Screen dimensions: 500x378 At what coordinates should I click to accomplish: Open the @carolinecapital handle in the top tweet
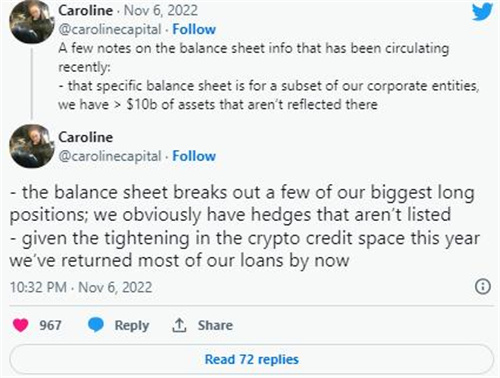point(110,30)
